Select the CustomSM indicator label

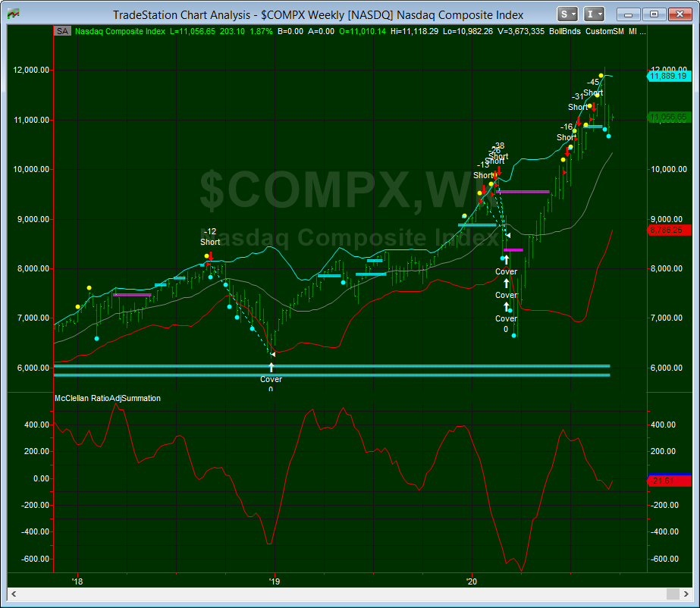pyautogui.click(x=604, y=31)
